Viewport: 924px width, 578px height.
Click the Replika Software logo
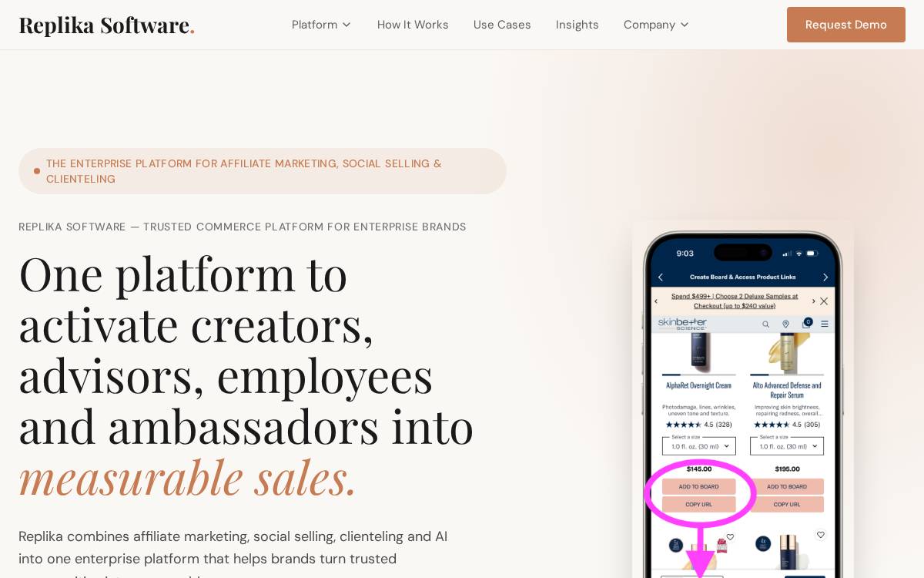pos(106,25)
